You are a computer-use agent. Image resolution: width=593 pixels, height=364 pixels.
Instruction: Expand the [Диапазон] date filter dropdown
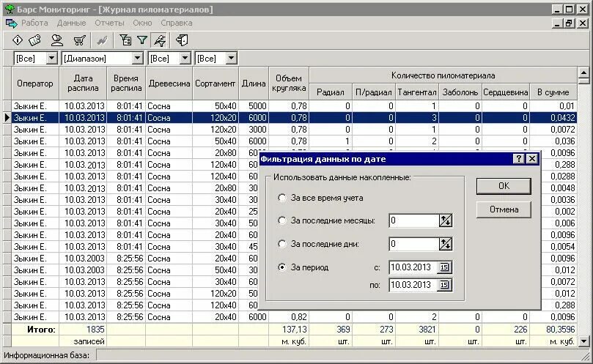(x=137, y=58)
